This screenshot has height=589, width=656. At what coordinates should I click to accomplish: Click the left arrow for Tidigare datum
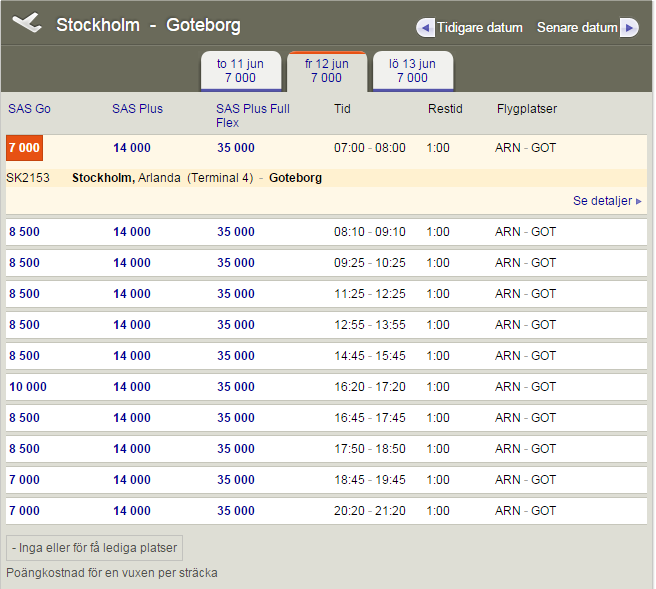[x=425, y=28]
